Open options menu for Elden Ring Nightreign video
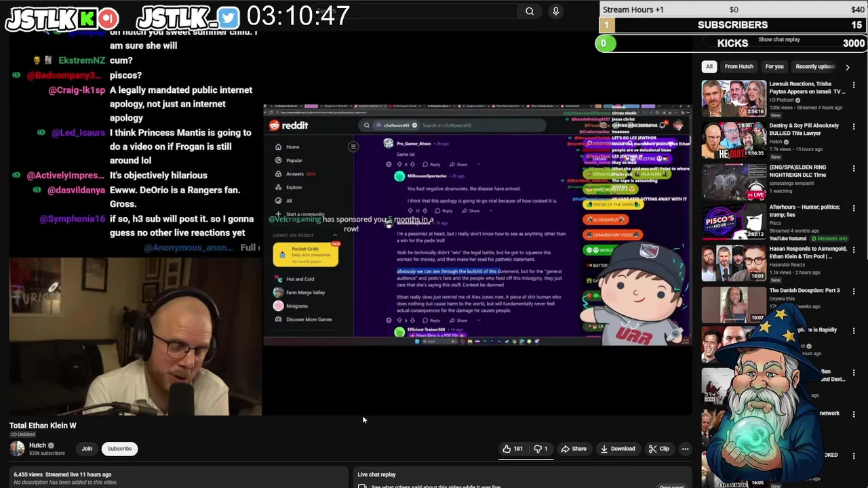This screenshot has width=868, height=488. click(854, 168)
